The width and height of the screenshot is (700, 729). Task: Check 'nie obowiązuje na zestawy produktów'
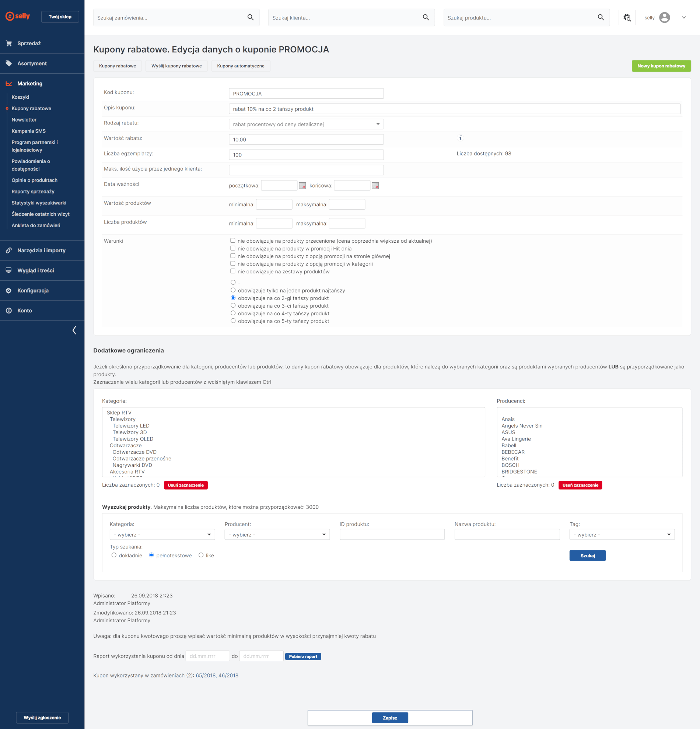232,271
